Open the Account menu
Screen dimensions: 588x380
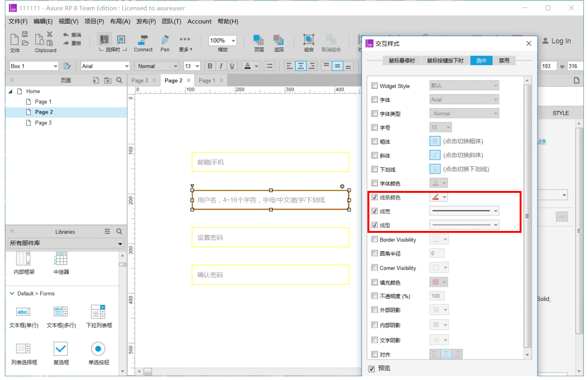click(199, 22)
